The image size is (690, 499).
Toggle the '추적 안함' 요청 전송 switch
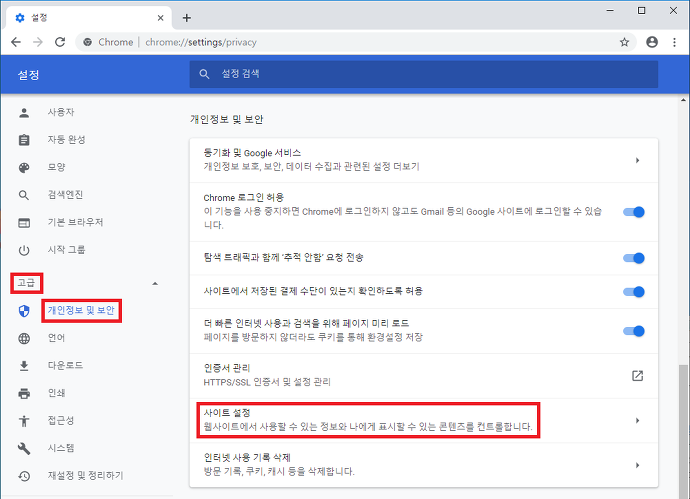point(634,258)
